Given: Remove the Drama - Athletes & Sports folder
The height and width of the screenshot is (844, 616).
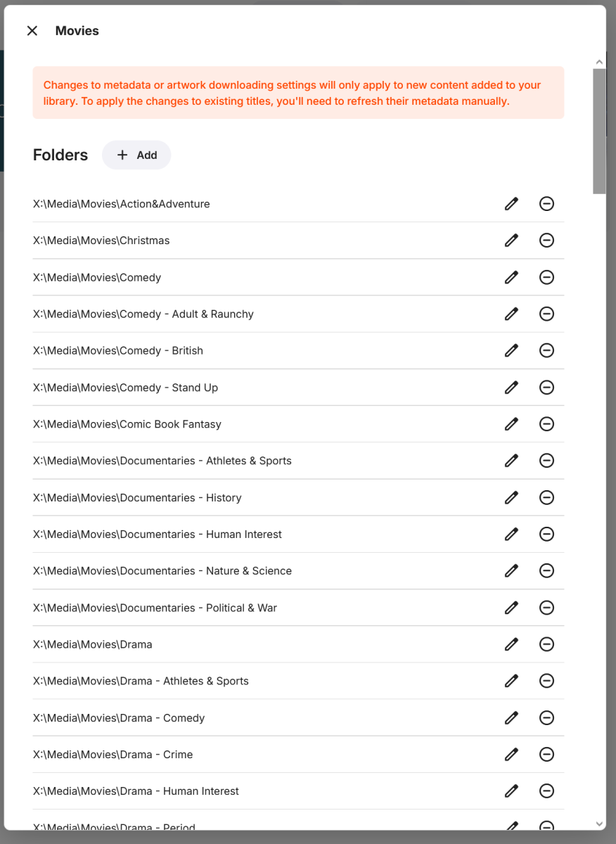Looking at the screenshot, I should [547, 681].
